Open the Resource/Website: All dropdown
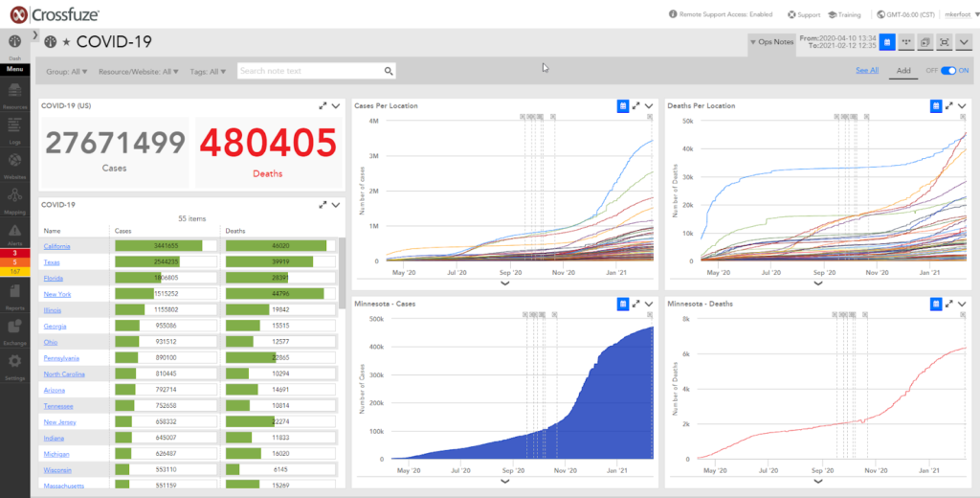 (139, 71)
